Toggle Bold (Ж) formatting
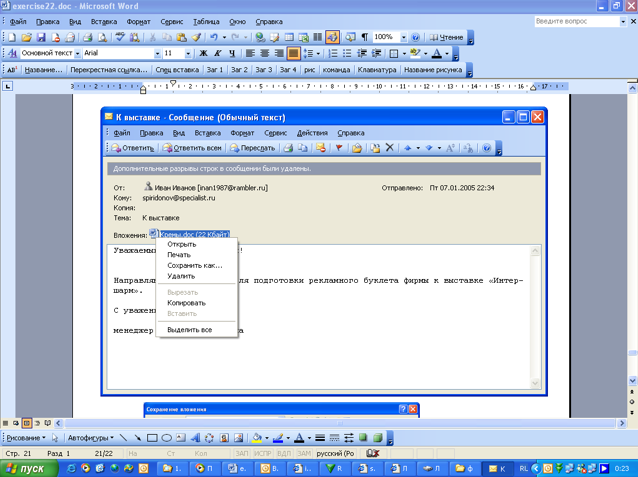 click(203, 53)
